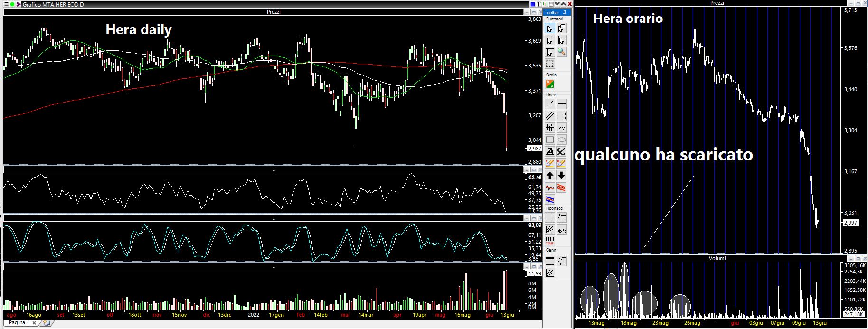Image resolution: width=868 pixels, height=329 pixels.
Task: Choose Gann horizontal lines tool
Action: [x=549, y=261]
